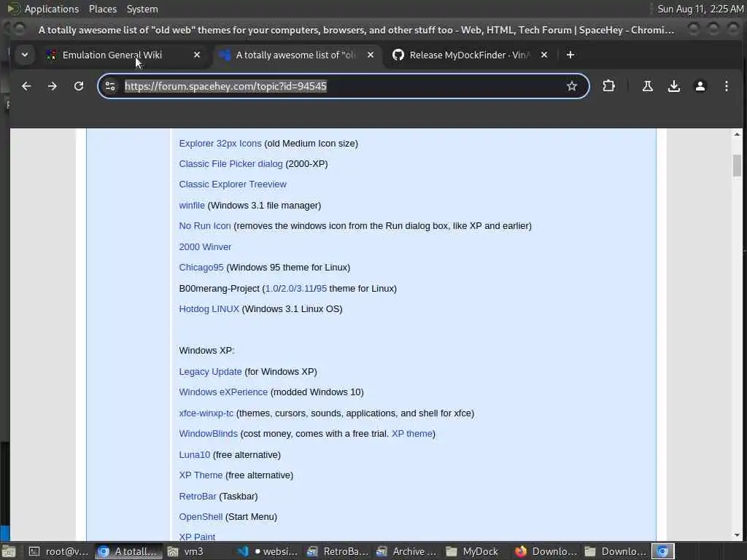The width and height of the screenshot is (747, 560).
Task: Open the Downloads tray icon
Action: 673,86
